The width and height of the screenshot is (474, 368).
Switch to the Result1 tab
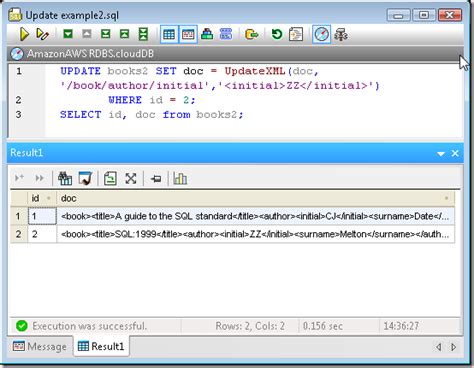point(101,347)
